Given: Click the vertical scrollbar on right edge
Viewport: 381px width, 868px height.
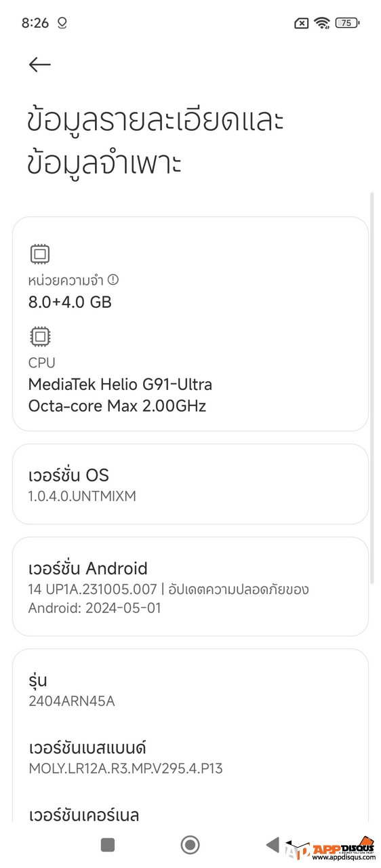Looking at the screenshot, I should click(x=372, y=388).
